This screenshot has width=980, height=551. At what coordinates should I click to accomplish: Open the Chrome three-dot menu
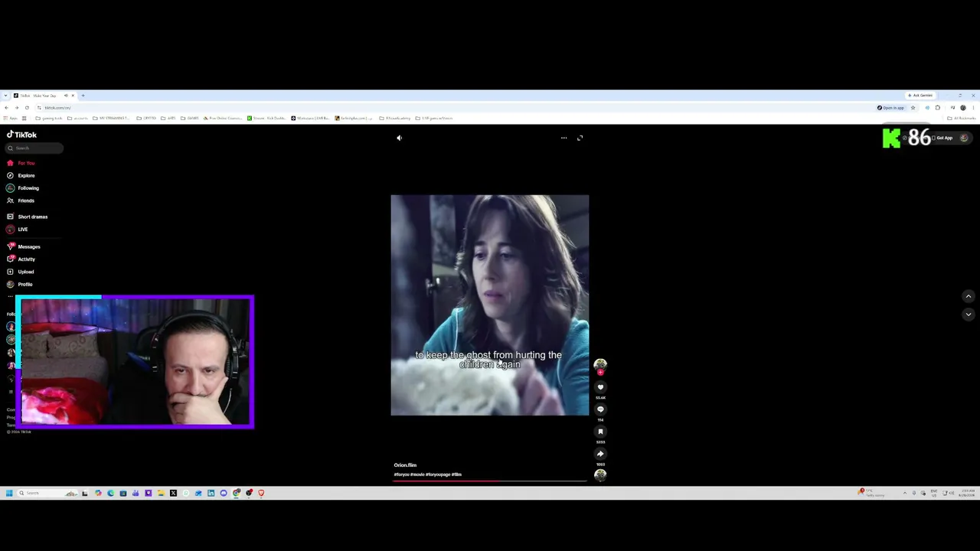click(973, 108)
